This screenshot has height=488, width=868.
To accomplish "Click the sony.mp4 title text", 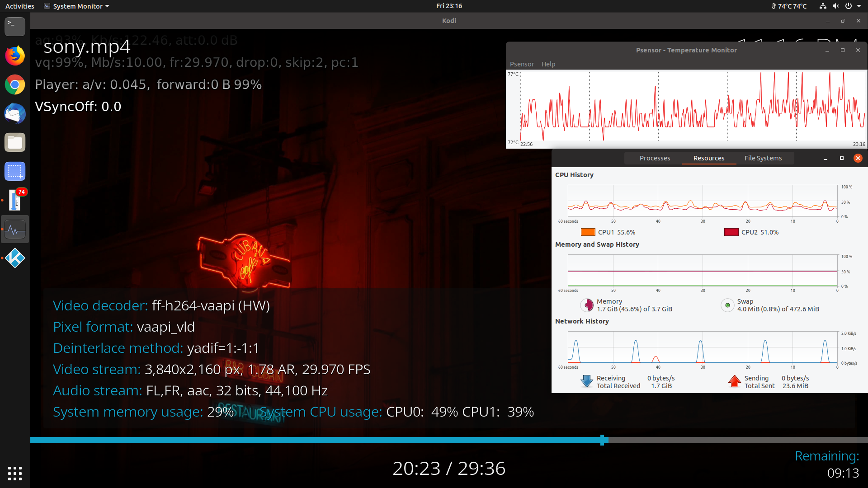I will coord(87,47).
